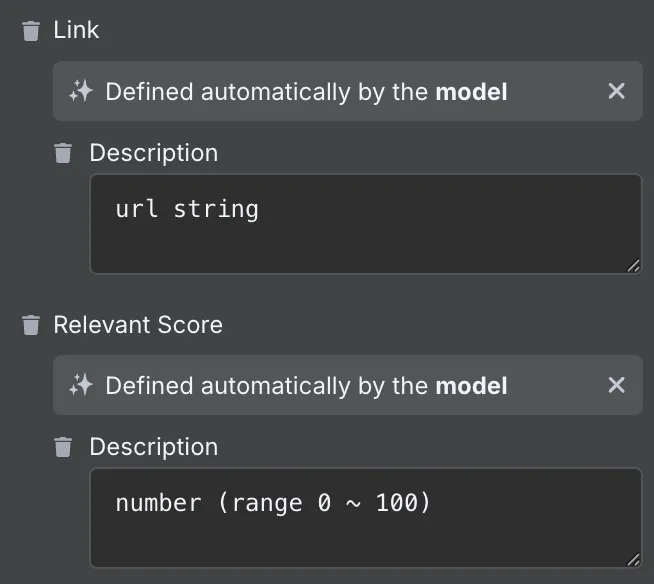Click 'Defined automatically' text in Relevant Score banner

point(228,386)
